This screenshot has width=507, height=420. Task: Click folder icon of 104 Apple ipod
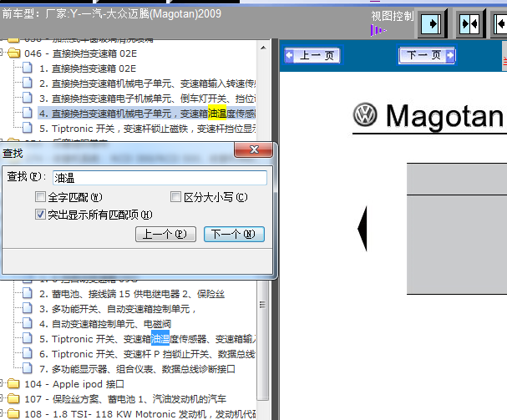(x=14, y=384)
